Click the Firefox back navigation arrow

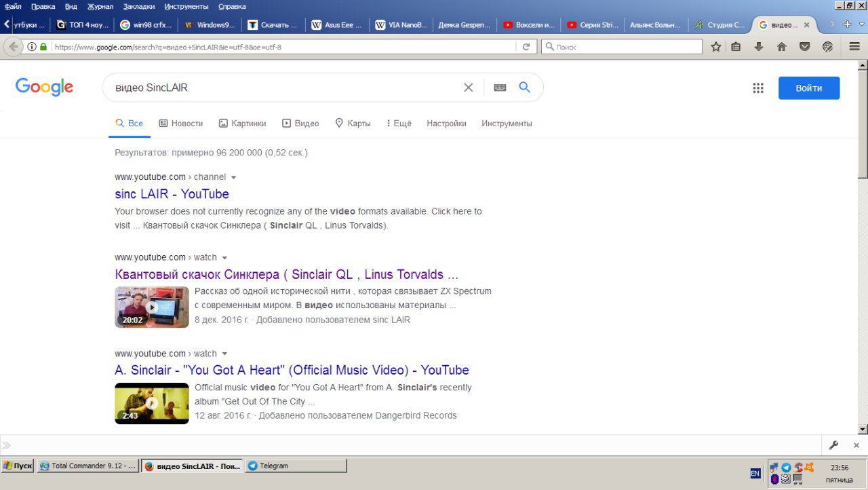(14, 47)
